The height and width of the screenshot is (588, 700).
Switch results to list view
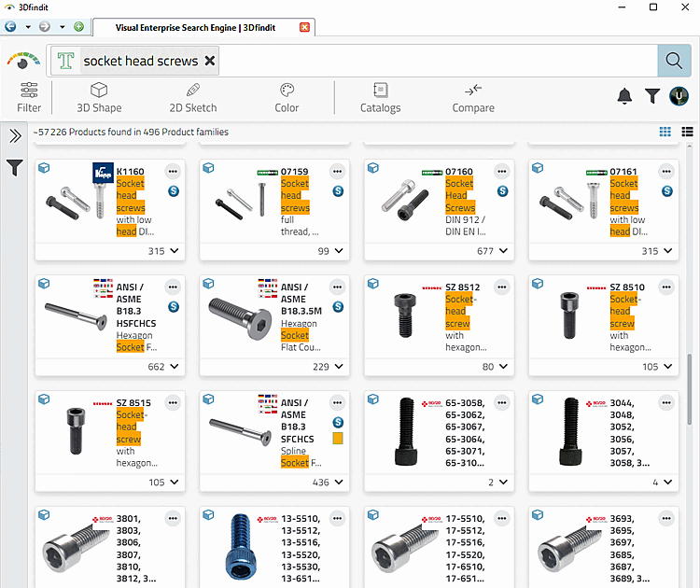coord(688,132)
